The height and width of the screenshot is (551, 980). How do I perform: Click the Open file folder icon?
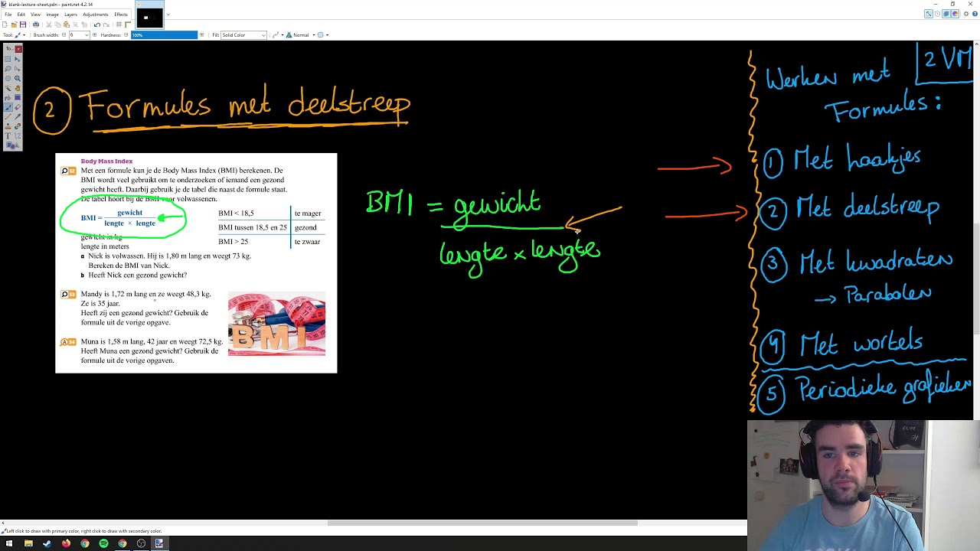(x=14, y=24)
